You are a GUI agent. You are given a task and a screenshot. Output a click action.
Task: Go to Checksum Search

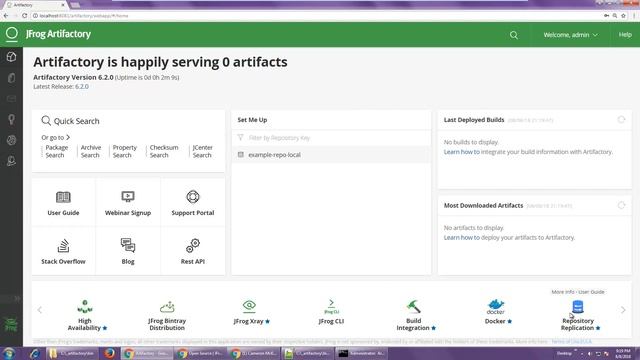click(x=164, y=151)
